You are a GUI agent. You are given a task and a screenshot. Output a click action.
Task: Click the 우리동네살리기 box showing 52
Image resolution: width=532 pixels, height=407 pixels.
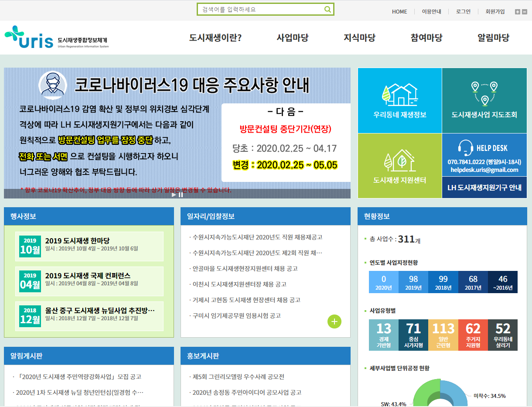click(503, 335)
